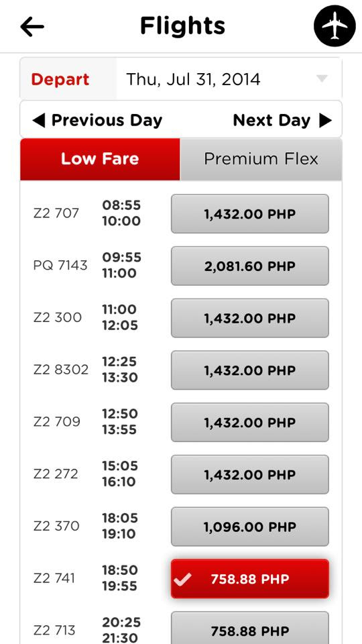Select the 758.88 PHP fare for Z2 713

point(249,629)
